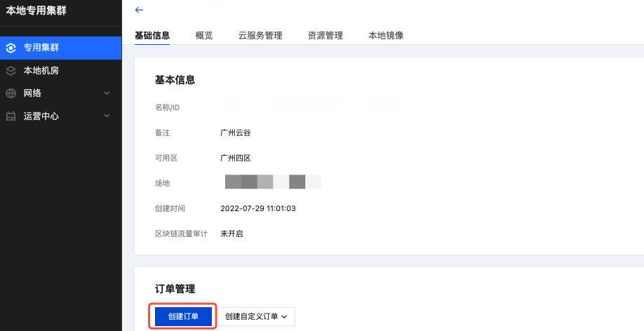Image resolution: width=644 pixels, height=331 pixels.
Task: Click the blue back arrow
Action: click(139, 10)
